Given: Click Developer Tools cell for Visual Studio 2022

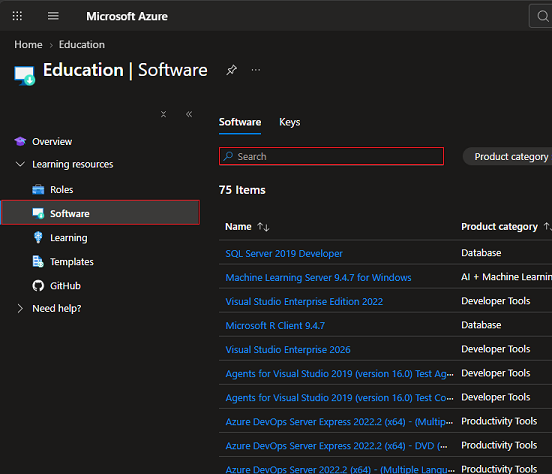Looking at the screenshot, I should 495,301.
